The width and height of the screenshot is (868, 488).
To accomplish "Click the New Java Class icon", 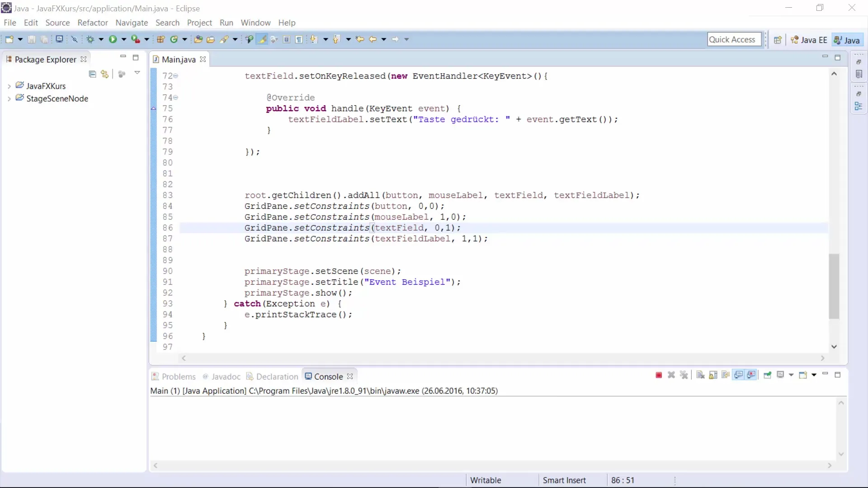I will coord(174,39).
